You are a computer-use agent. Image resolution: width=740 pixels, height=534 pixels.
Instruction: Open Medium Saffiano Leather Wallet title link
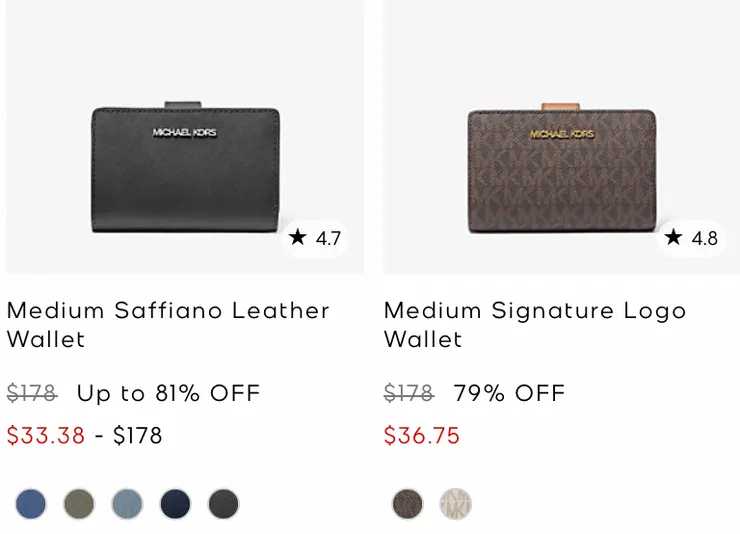(168, 325)
